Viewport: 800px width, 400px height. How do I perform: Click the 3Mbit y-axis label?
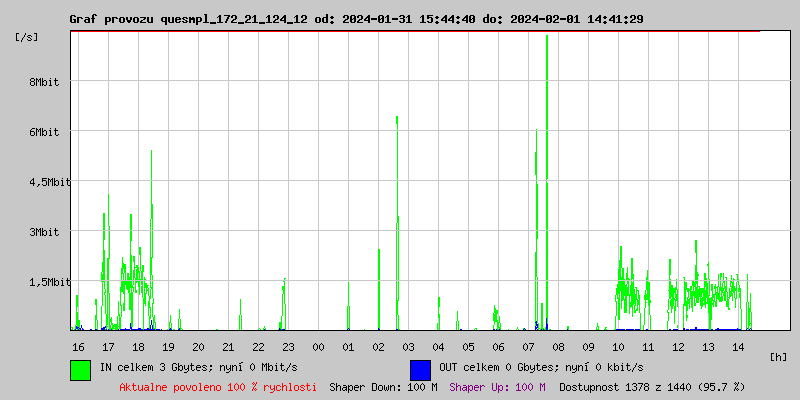click(x=44, y=232)
